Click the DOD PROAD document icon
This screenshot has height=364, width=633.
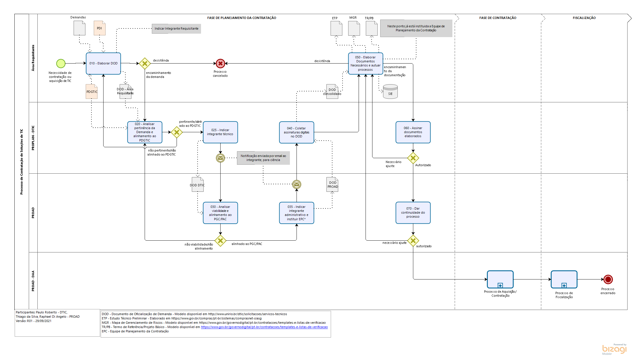[x=332, y=184]
